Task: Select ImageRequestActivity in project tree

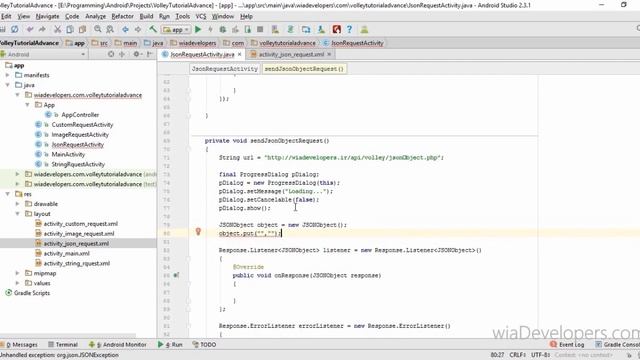Action: tap(80, 134)
